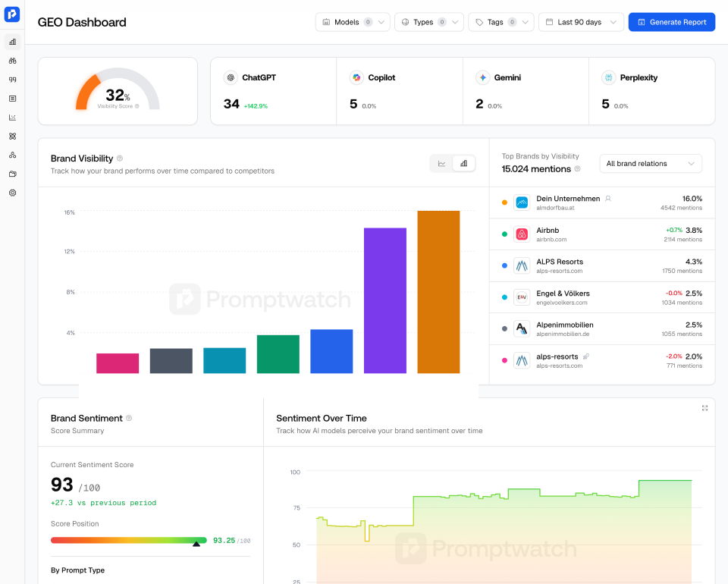Open the Tags filter dropdown
This screenshot has width=728, height=584.
coord(500,21)
